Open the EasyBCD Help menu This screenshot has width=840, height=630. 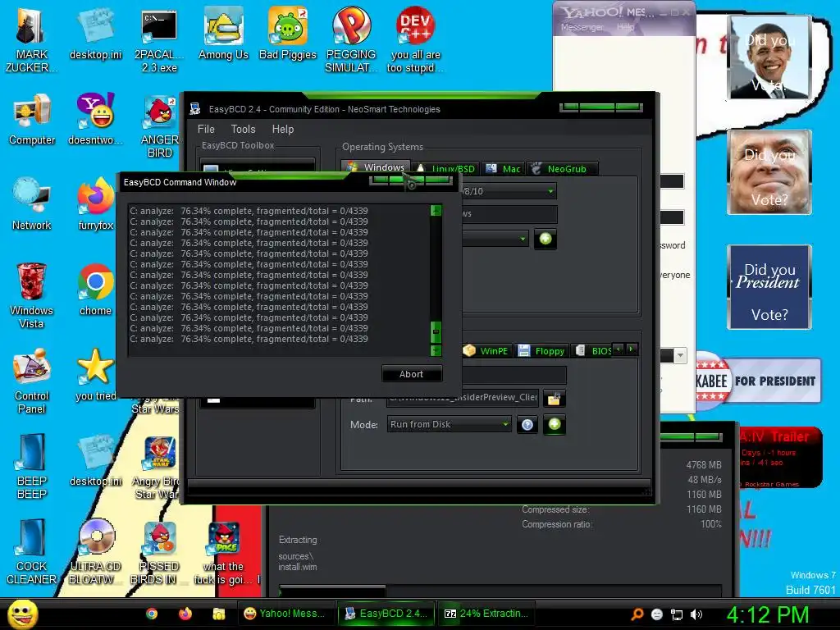pos(282,129)
